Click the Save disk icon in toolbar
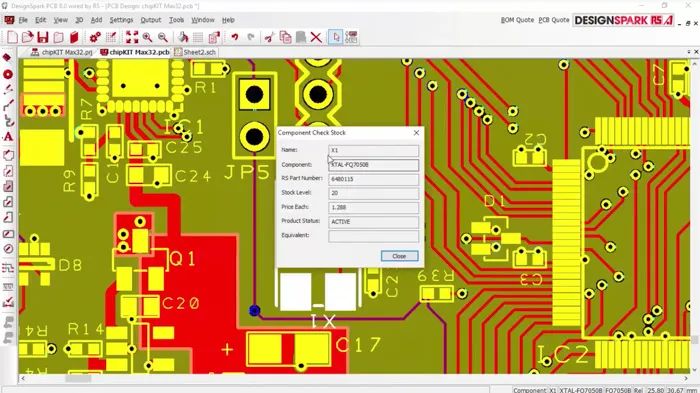The image size is (700, 393). (x=42, y=37)
